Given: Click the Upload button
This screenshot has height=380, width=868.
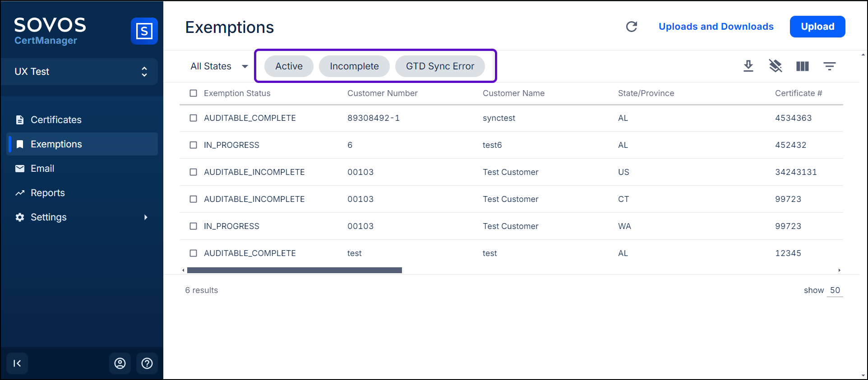Looking at the screenshot, I should (817, 27).
